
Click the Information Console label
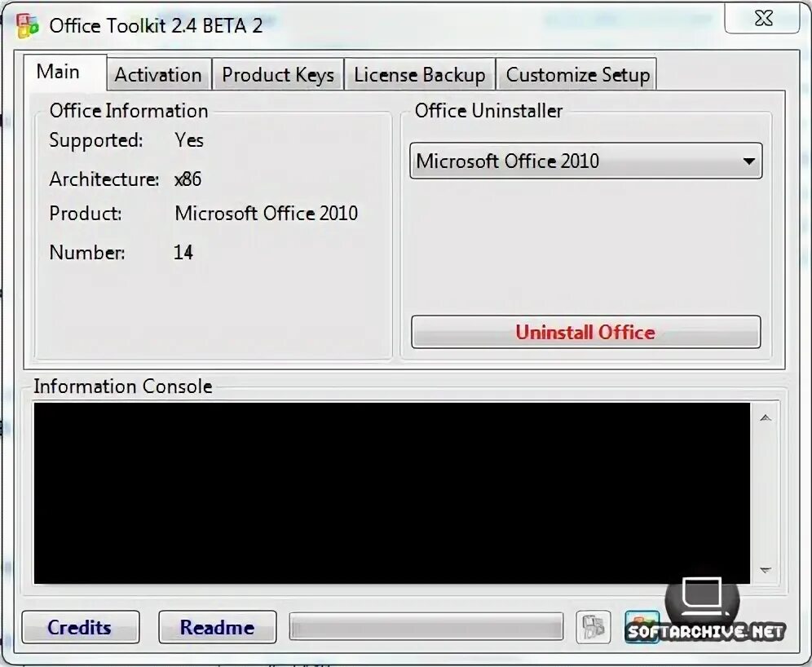tap(123, 387)
